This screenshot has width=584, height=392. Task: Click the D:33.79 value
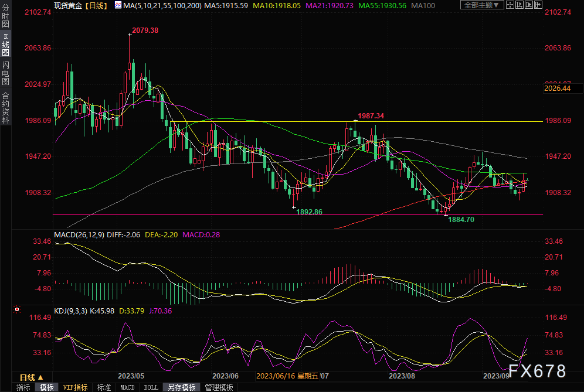click(x=131, y=311)
